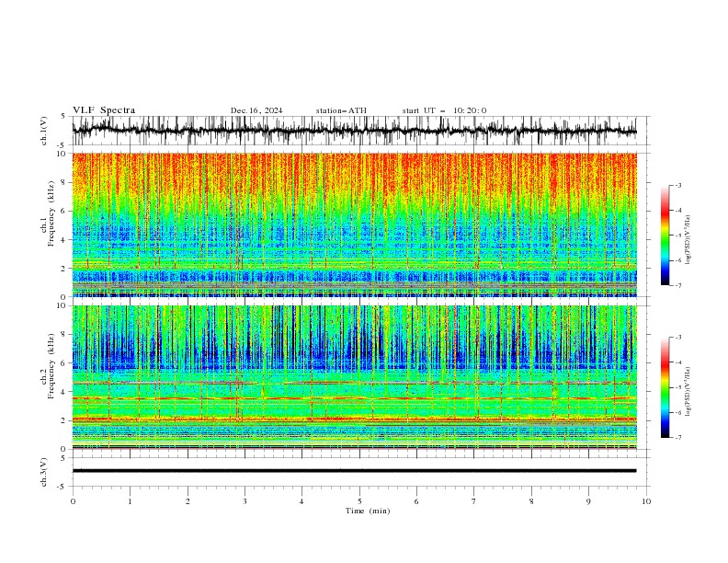Click the ch.1 voltage waveform trace
The image size is (728, 563).
pyautogui.click(x=354, y=131)
